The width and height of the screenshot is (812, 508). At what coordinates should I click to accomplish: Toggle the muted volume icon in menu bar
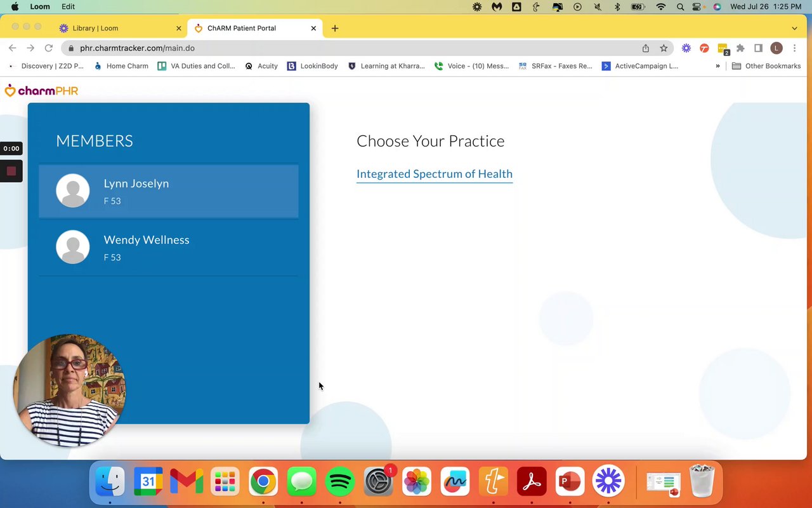coord(598,6)
